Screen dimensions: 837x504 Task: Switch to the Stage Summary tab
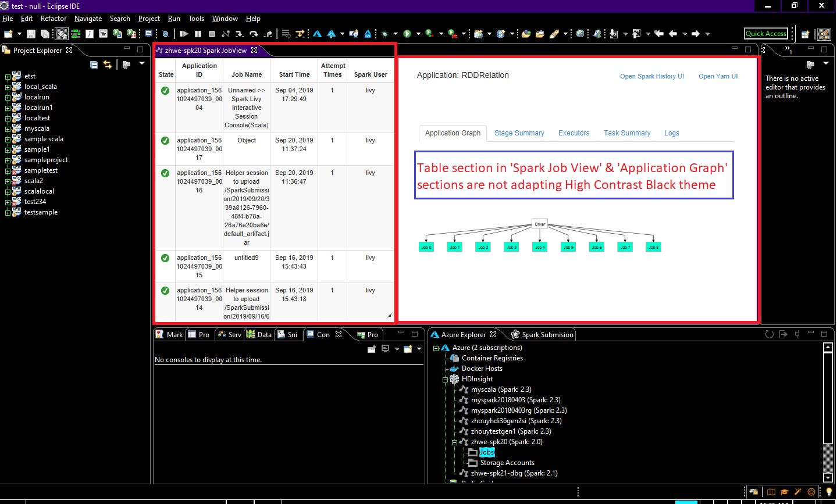point(519,133)
